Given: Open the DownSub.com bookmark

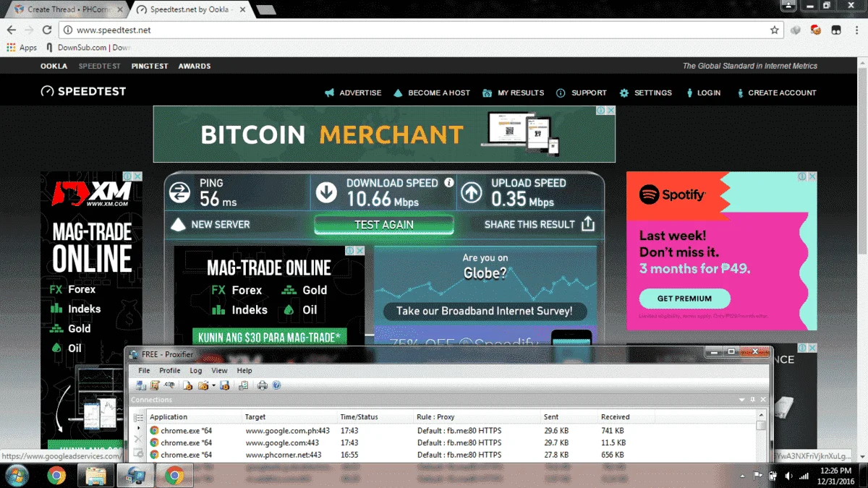Looking at the screenshot, I should tap(87, 48).
